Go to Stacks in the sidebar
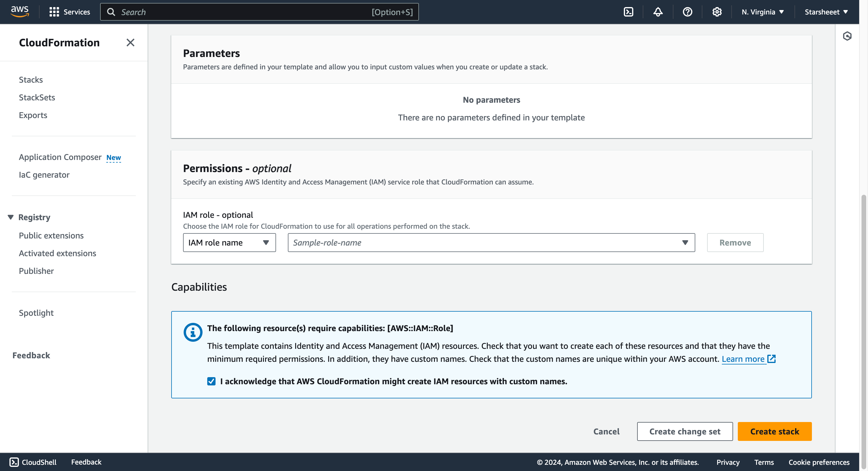The height and width of the screenshot is (471, 868). (x=31, y=80)
